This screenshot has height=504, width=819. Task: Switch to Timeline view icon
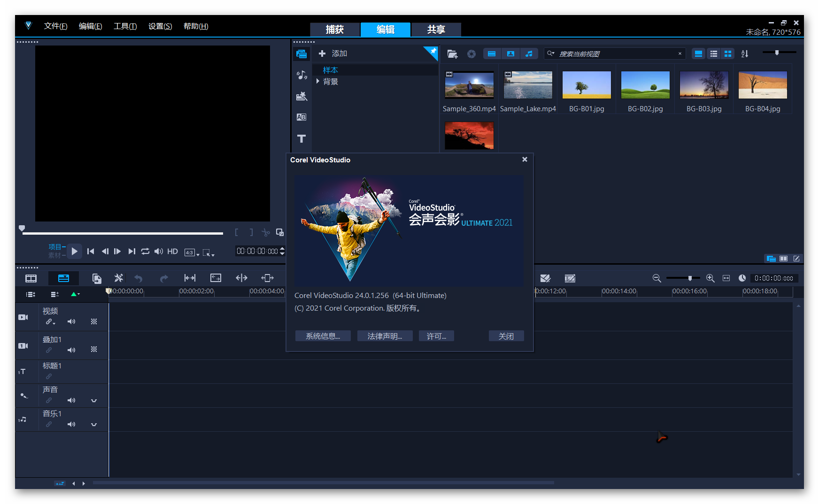pyautogui.click(x=63, y=278)
